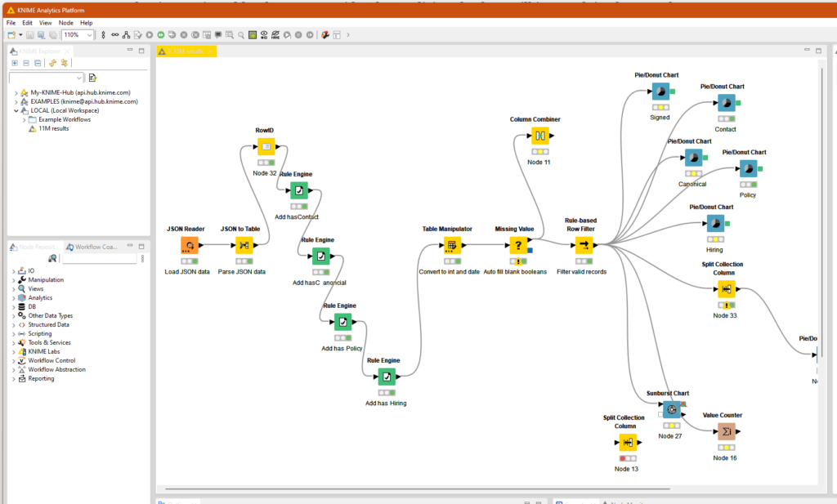The height and width of the screenshot is (504, 837).
Task: Open the Edit menu
Action: pos(27,23)
